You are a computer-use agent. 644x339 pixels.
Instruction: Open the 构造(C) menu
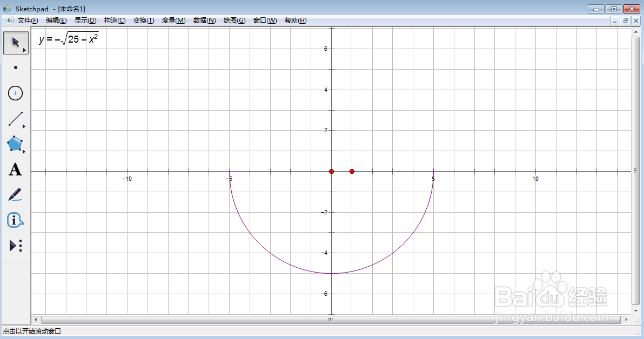click(115, 21)
